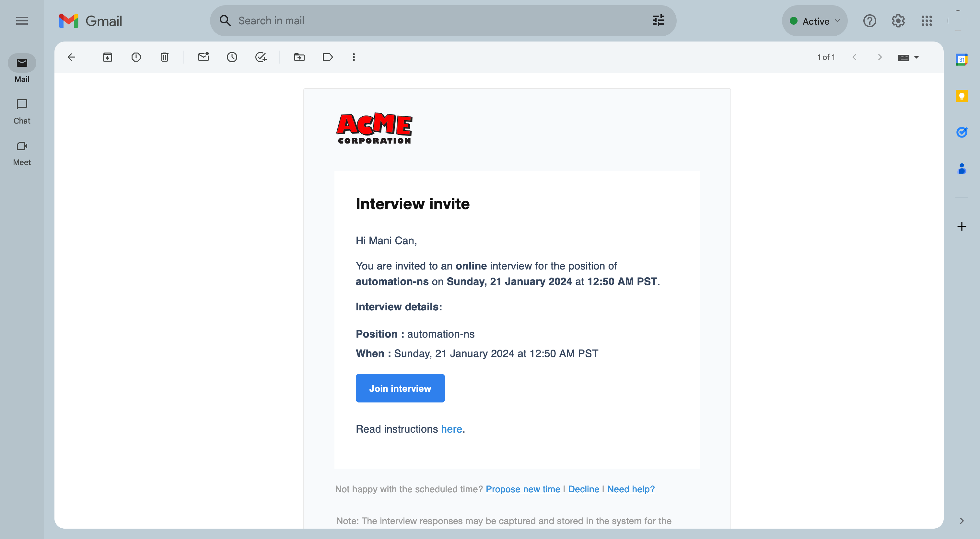
Task: Open the Move to folder icon
Action: point(299,57)
